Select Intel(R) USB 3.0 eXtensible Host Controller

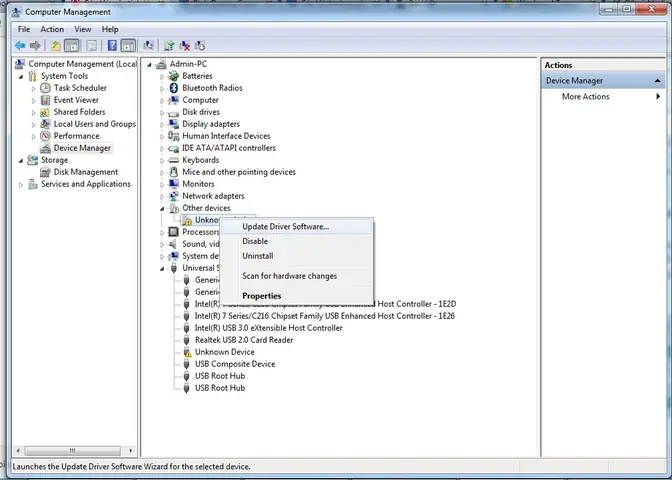(x=268, y=328)
